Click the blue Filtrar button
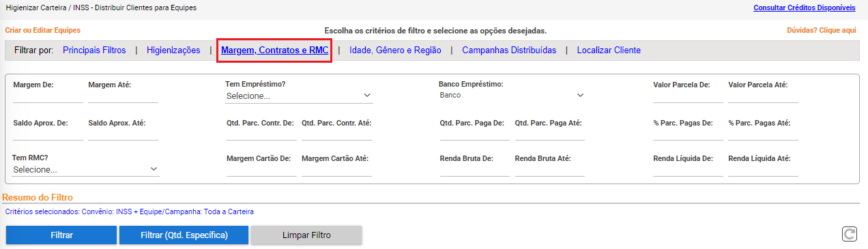This screenshot has width=868, height=249. coord(61,235)
